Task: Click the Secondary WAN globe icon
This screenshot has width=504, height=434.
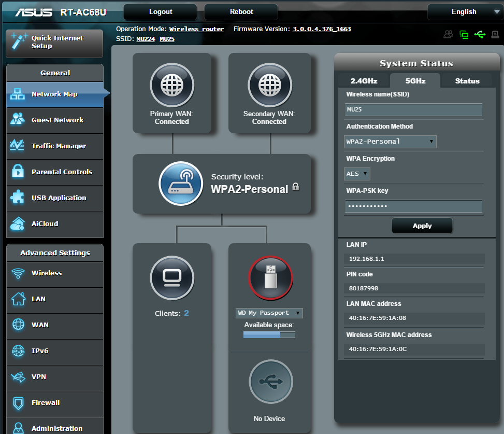Action: point(270,85)
